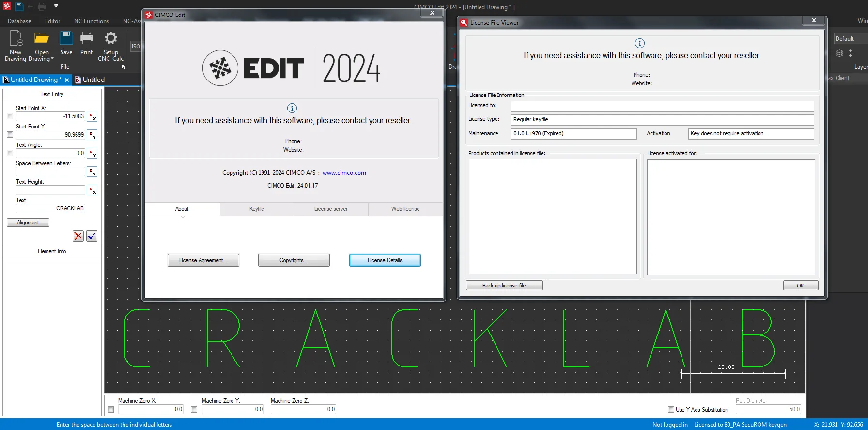The image size is (868, 430).
Task: Click the License Details button
Action: pos(385,260)
